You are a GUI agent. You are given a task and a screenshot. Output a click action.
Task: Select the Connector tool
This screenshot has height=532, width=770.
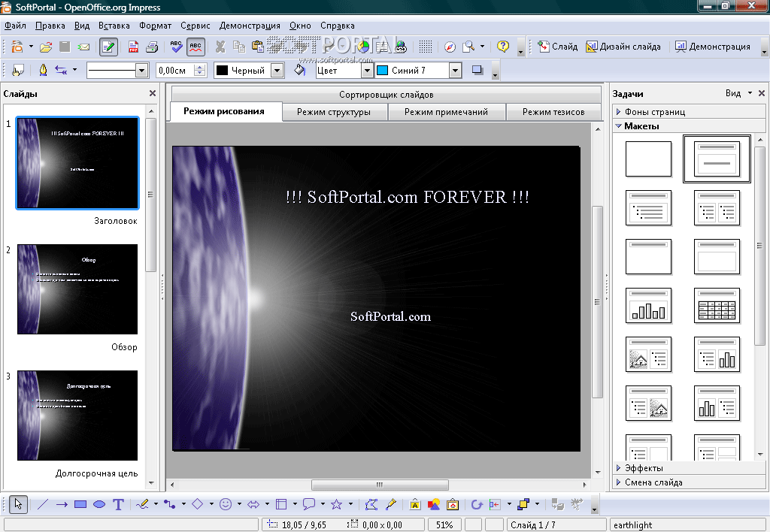coord(170,504)
